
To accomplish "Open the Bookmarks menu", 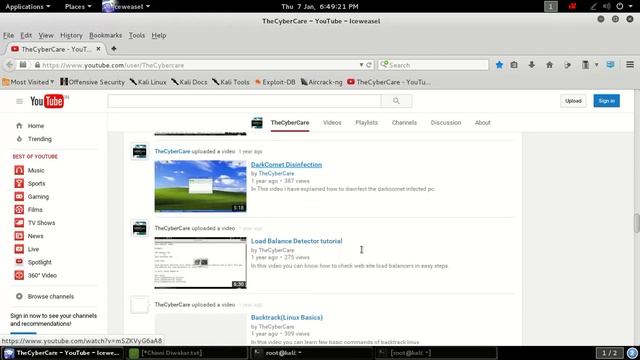I will coord(106,36).
